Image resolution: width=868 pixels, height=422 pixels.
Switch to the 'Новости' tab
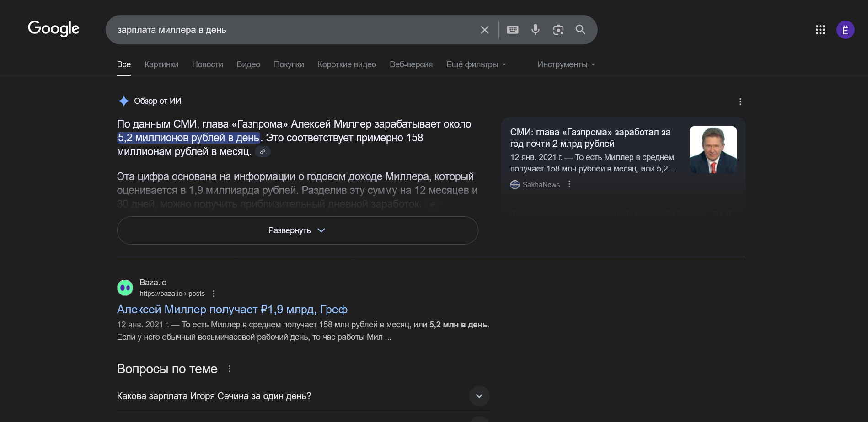pos(208,64)
